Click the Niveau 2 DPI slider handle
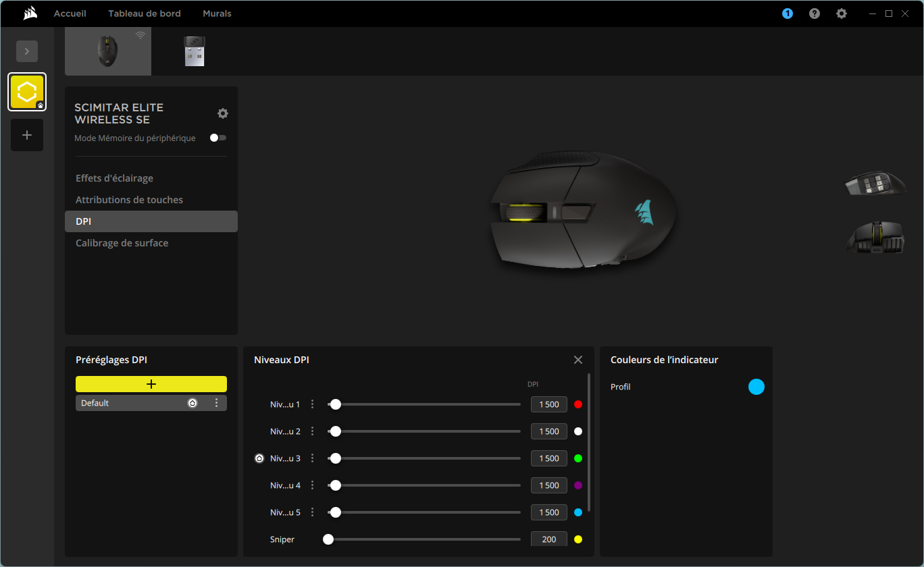924x567 pixels. pyautogui.click(x=335, y=431)
